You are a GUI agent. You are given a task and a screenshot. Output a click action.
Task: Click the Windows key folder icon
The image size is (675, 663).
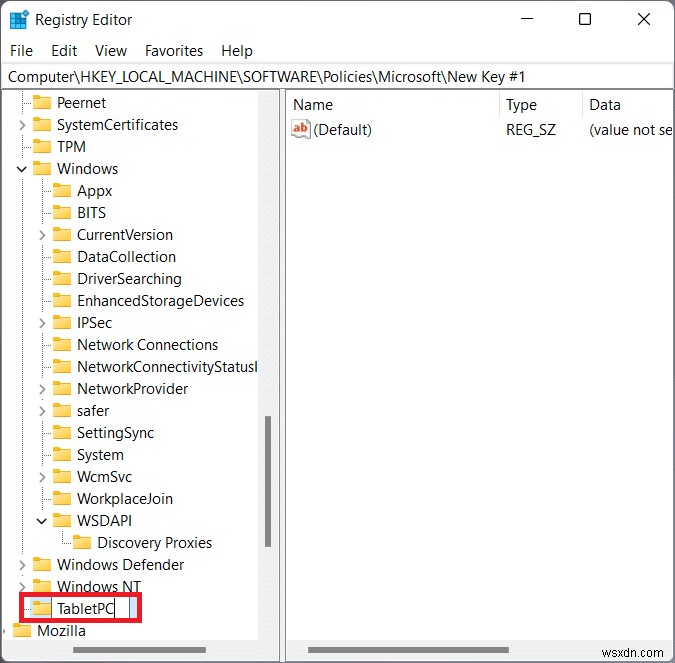coord(42,168)
